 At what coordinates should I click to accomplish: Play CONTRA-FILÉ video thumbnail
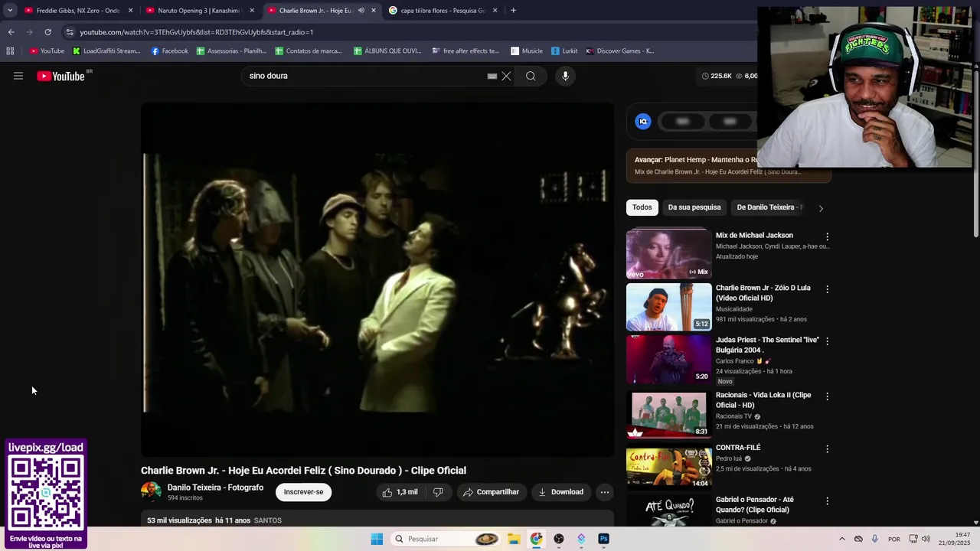click(669, 467)
